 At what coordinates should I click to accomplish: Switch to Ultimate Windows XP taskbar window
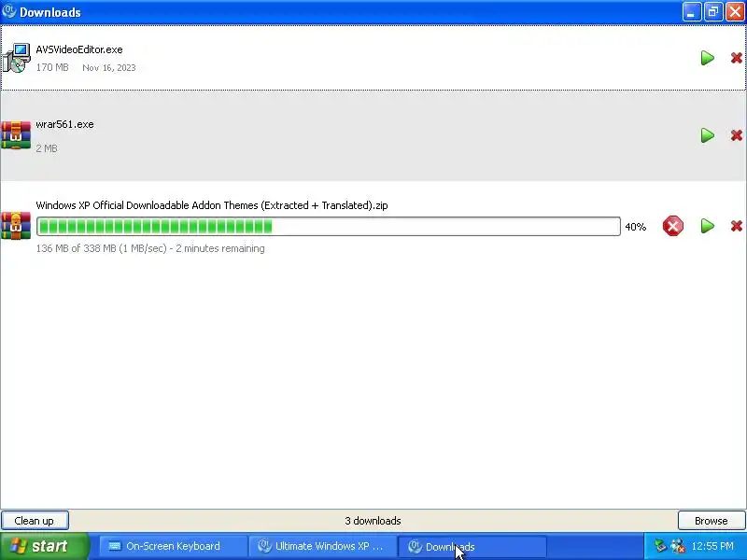click(322, 546)
